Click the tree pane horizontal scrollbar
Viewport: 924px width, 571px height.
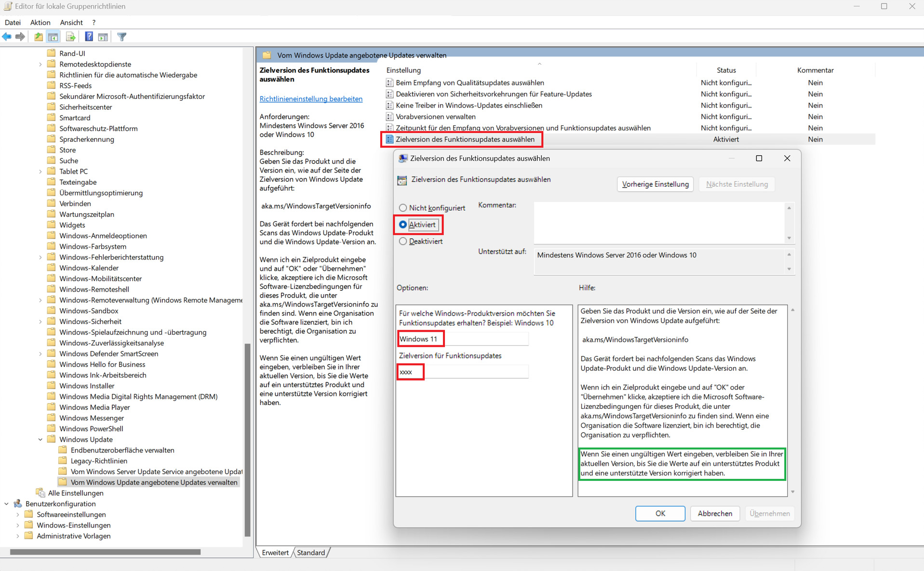(x=105, y=552)
